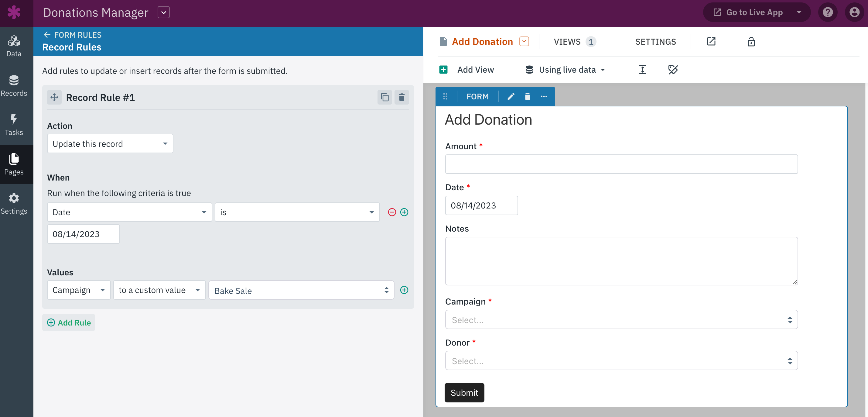Click the Donations Manager app title
This screenshot has width=868, height=417.
[96, 12]
